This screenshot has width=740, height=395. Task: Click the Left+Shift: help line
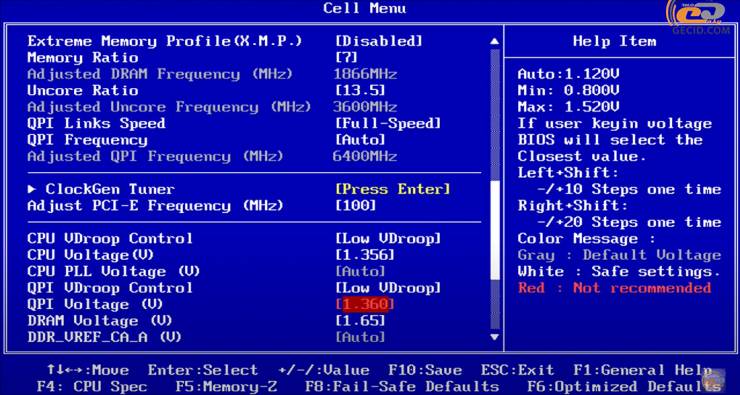(x=568, y=173)
